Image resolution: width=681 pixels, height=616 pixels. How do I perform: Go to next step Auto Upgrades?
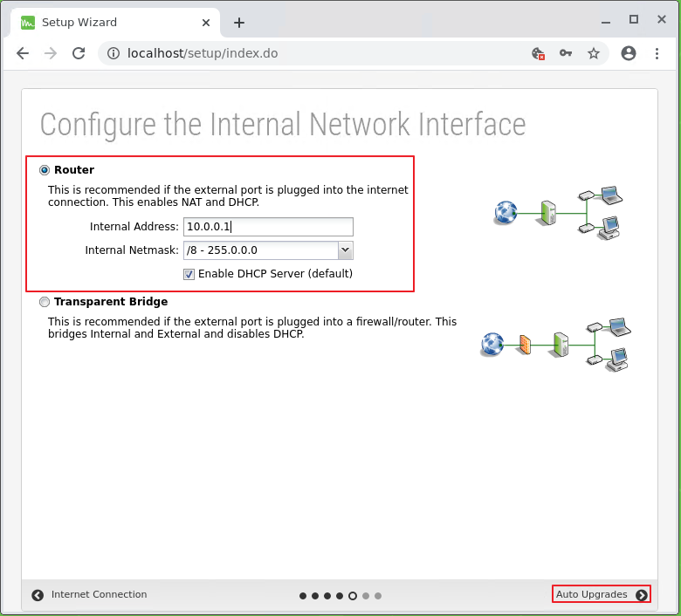click(602, 594)
